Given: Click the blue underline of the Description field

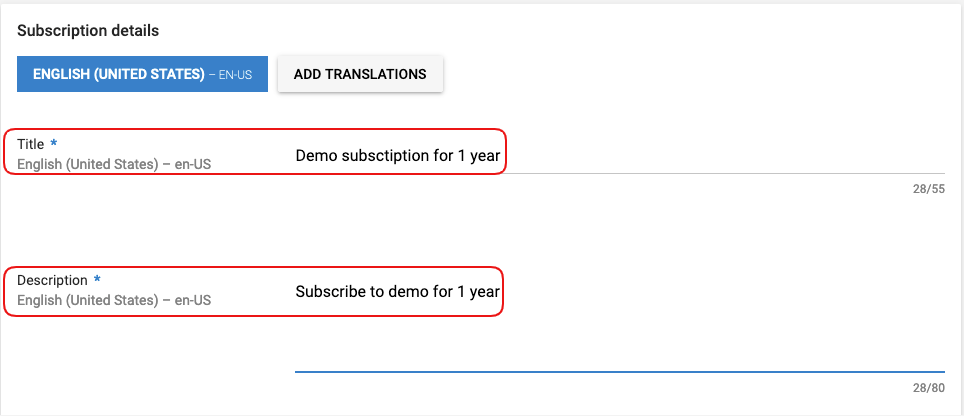Looking at the screenshot, I should click(619, 372).
